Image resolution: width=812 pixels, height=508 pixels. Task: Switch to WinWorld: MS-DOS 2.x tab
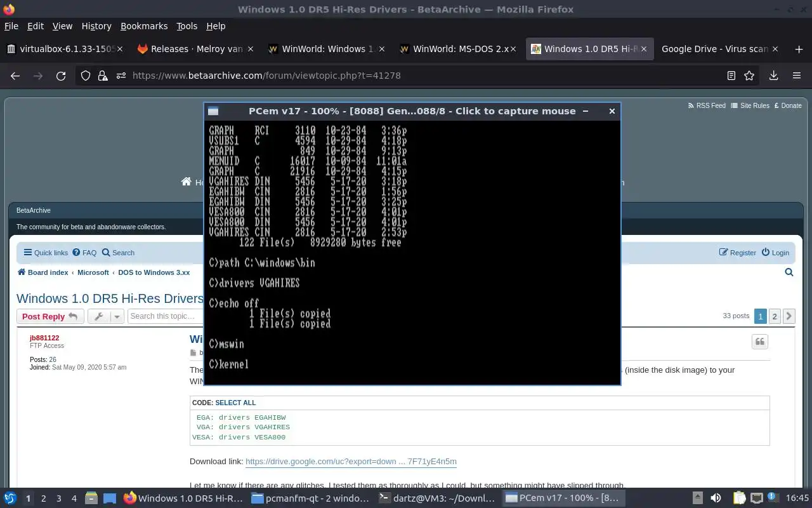pos(457,49)
